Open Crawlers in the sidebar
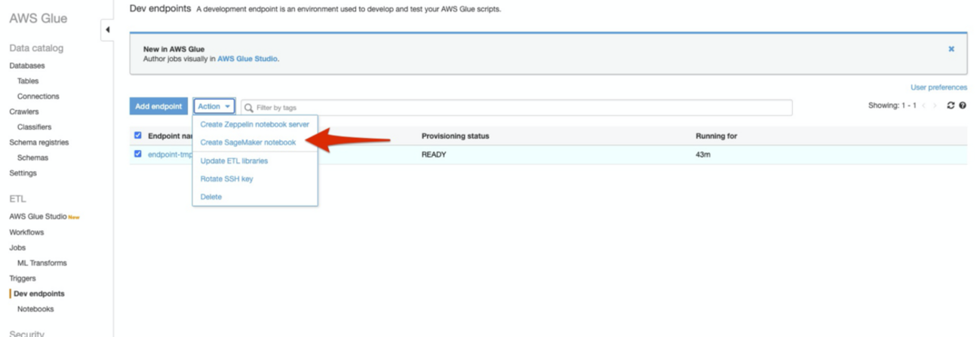This screenshot has height=337, width=980. point(23,112)
